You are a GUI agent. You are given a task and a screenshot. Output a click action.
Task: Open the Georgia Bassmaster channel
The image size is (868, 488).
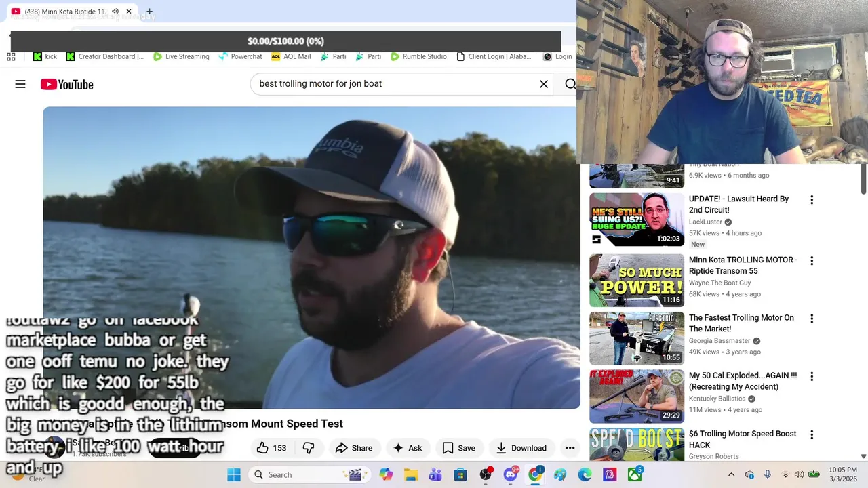[x=719, y=341]
